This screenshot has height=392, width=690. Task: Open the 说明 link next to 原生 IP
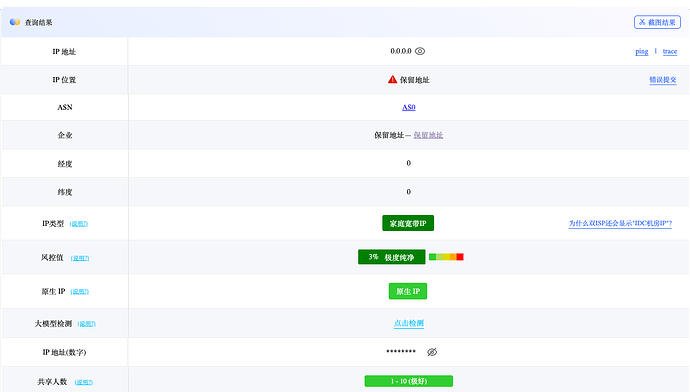pos(80,291)
